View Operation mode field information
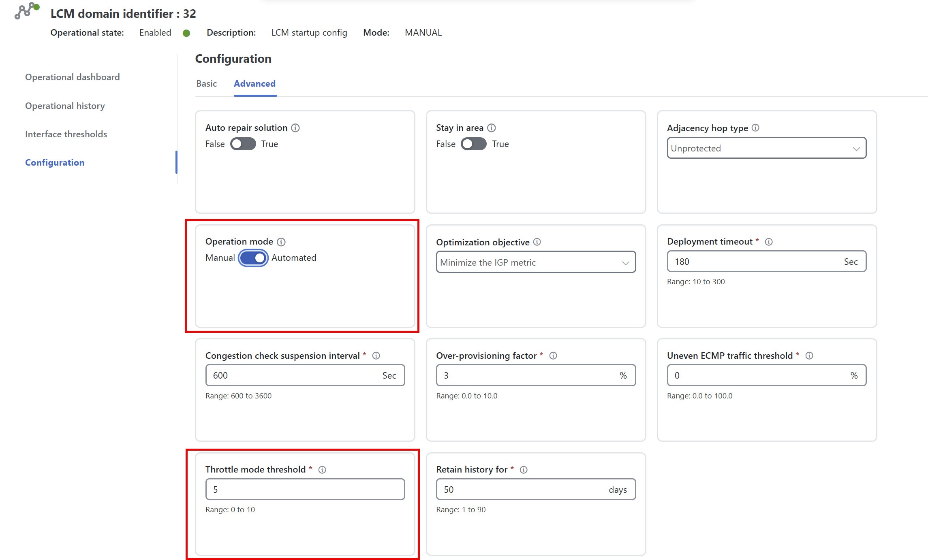The image size is (928, 560). pos(281,242)
